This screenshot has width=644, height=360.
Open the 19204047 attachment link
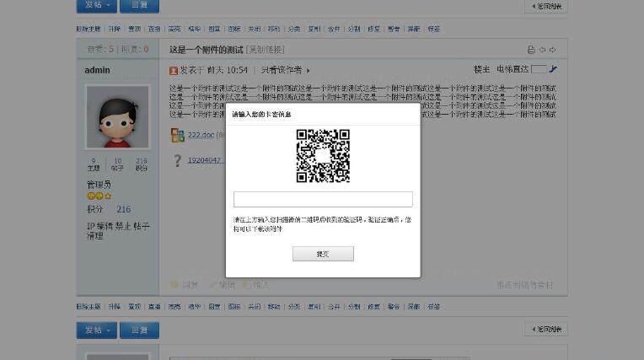click(x=204, y=160)
